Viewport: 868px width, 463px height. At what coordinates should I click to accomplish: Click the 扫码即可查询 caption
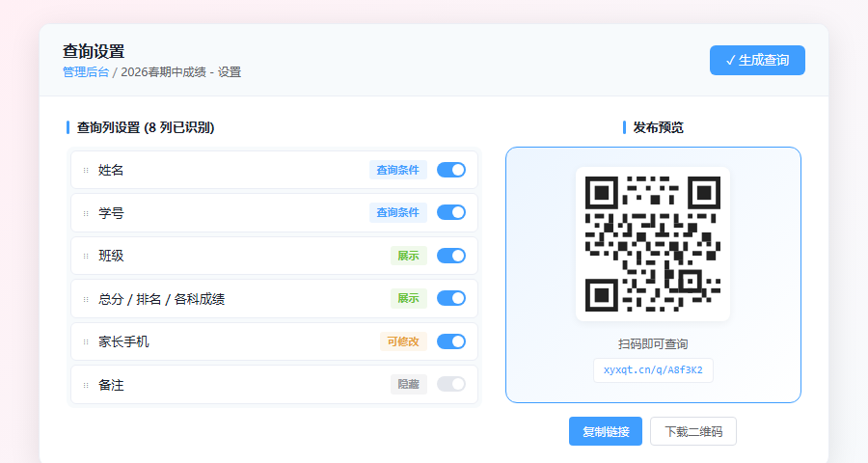653,344
